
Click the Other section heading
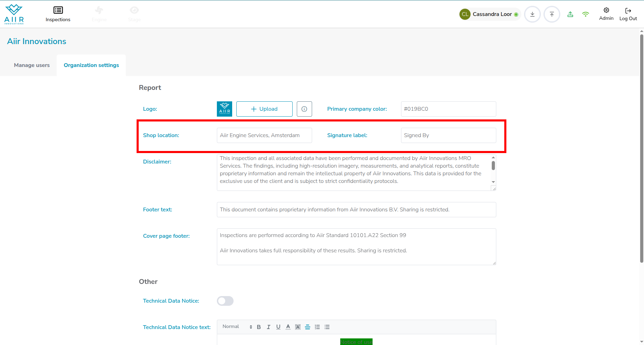tap(148, 281)
